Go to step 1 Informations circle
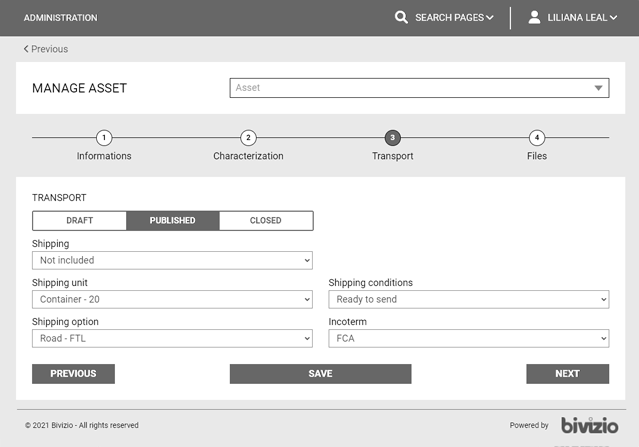 [x=104, y=138]
